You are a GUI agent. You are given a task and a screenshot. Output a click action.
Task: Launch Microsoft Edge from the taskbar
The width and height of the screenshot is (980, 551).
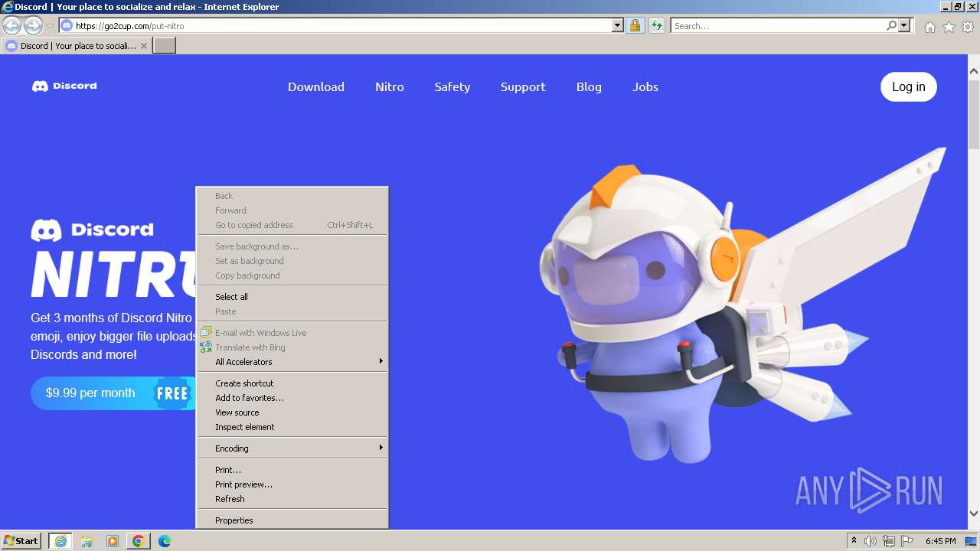(x=165, y=541)
